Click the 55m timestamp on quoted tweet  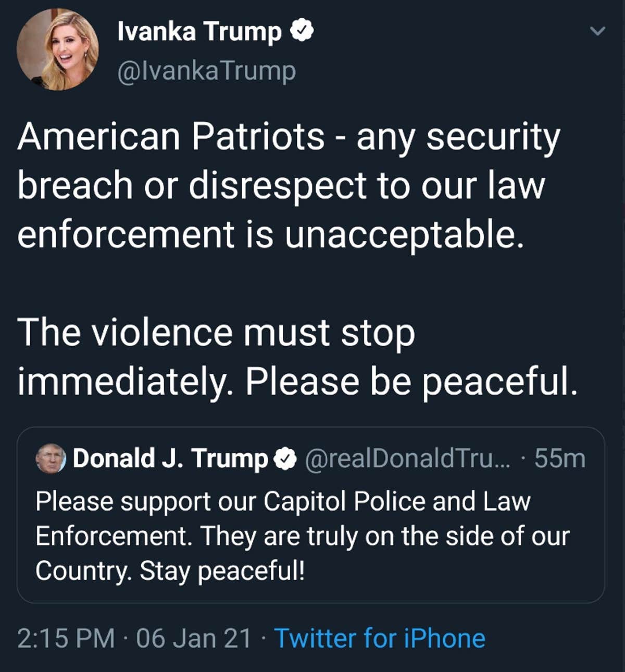(x=559, y=458)
